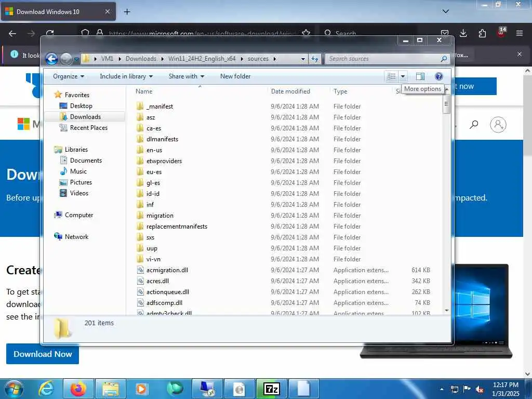Open Documents library
This screenshot has height=399, width=532.
pos(86,161)
